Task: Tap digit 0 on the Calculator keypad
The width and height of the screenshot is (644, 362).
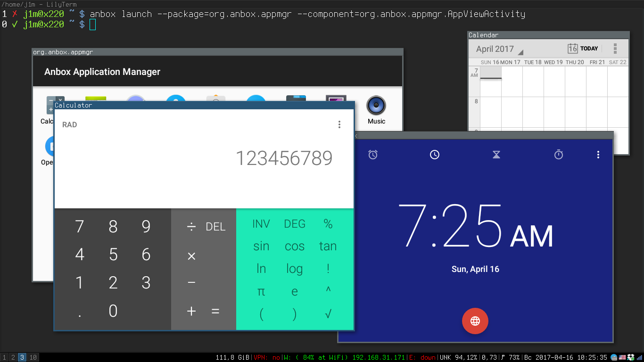Action: point(113,311)
